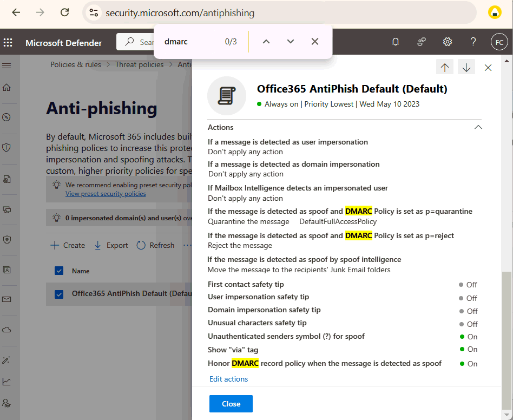
Task: Open the more options ellipsis in toolbar
Action: (x=187, y=245)
